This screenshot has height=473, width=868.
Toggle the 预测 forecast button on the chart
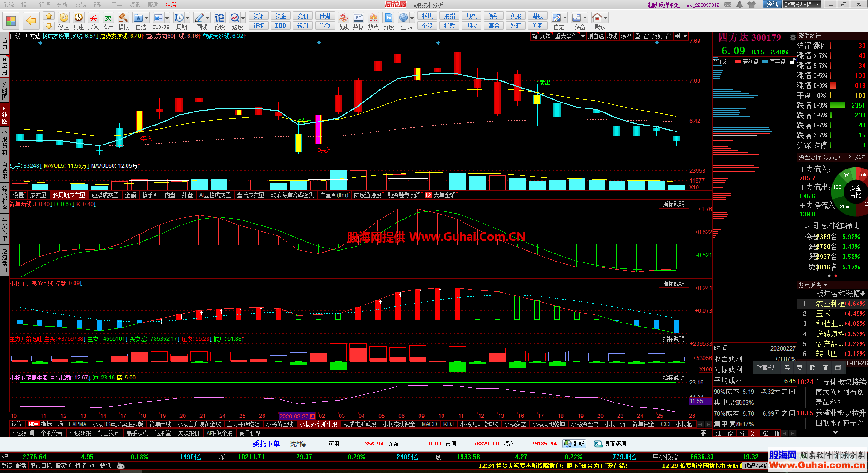pos(657,36)
